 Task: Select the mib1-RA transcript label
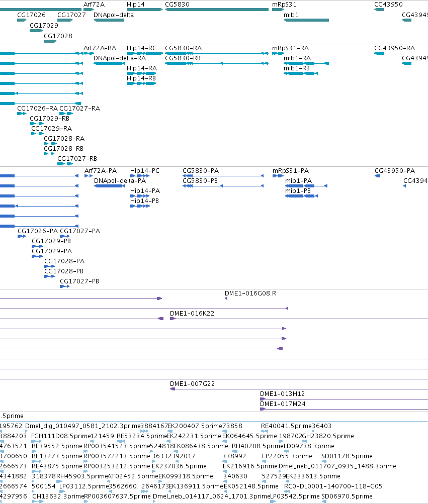[297, 58]
